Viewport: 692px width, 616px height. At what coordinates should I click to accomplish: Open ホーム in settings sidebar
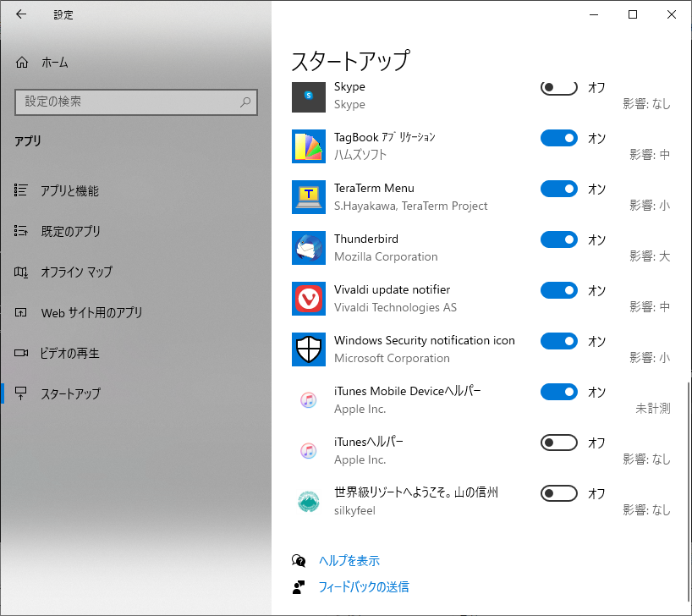coord(136,63)
